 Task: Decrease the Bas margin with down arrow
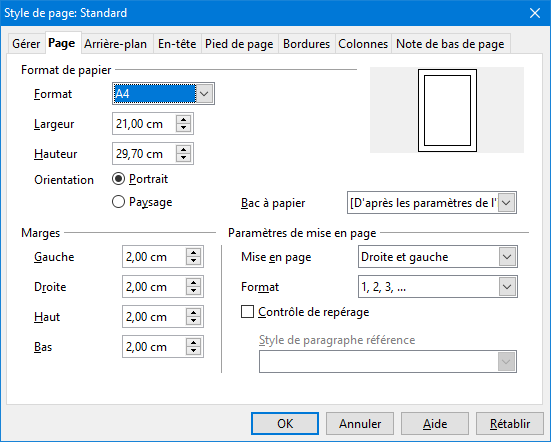pyautogui.click(x=194, y=351)
